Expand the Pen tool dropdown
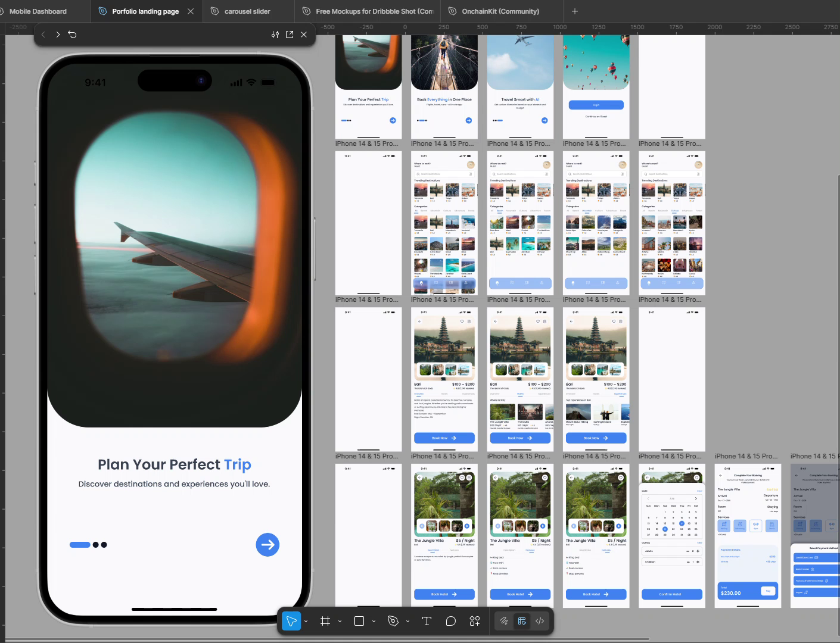The height and width of the screenshot is (643, 840). 407,621
